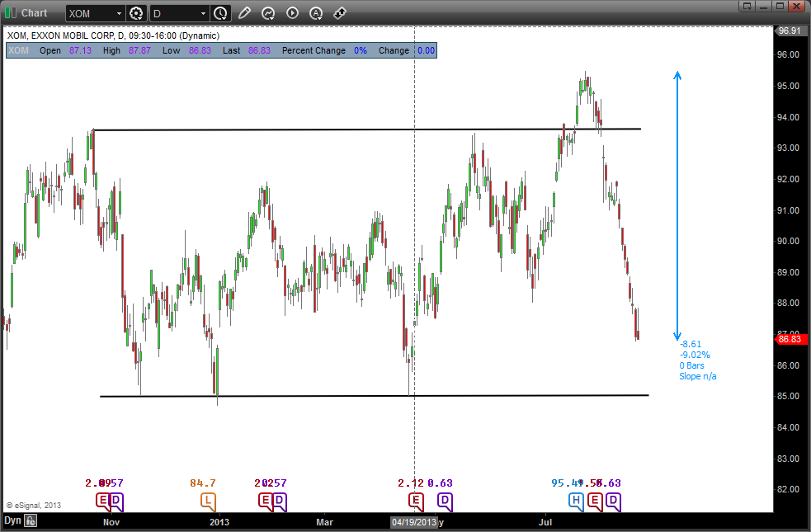Click the Nov time axis label
This screenshot has width=811, height=532.
click(111, 522)
